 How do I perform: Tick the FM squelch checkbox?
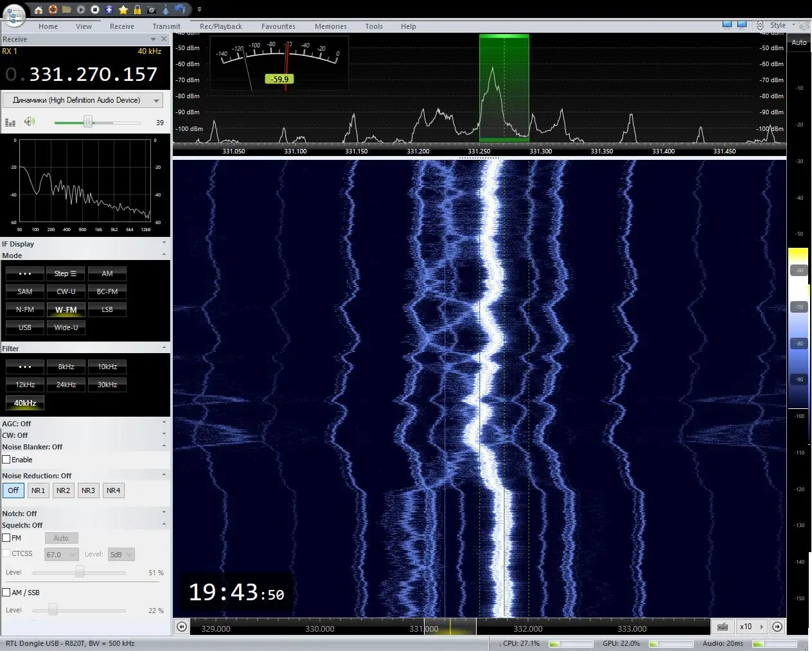coord(6,538)
